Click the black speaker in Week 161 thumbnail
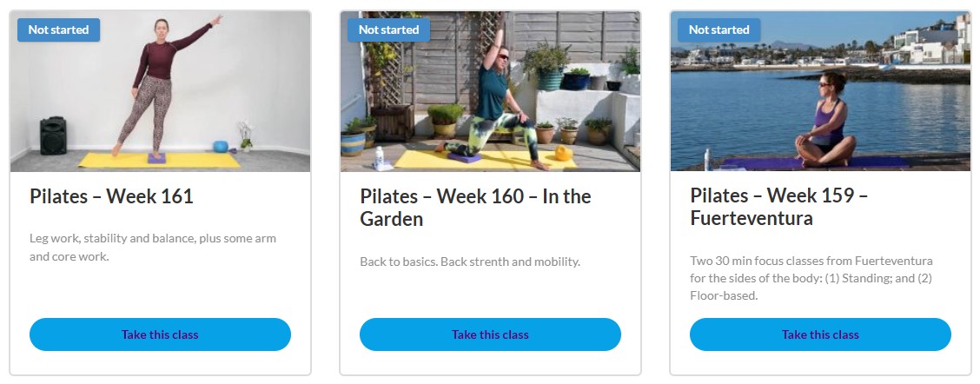The image size is (980, 384). click(x=53, y=136)
